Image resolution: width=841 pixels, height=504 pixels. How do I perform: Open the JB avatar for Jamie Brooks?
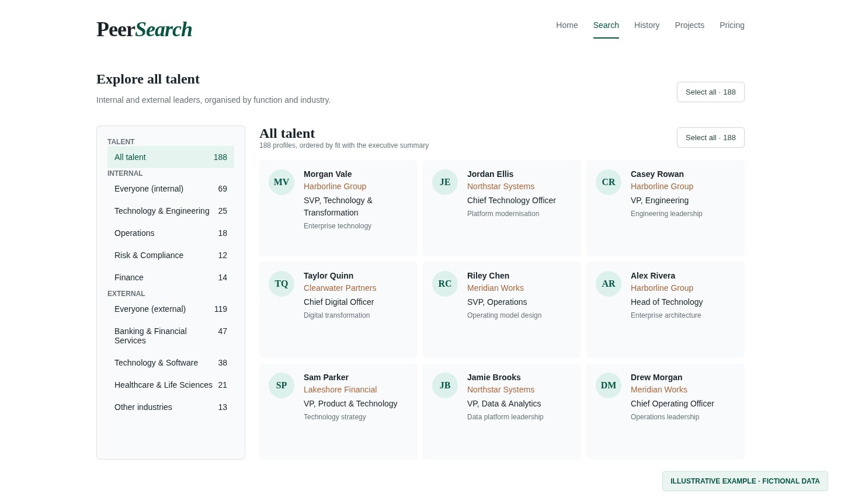click(445, 385)
